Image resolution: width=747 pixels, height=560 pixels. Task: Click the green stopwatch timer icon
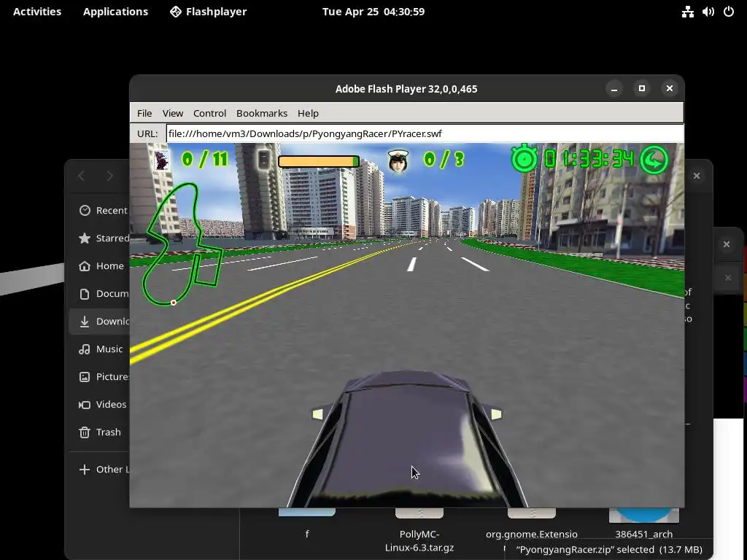coord(524,158)
